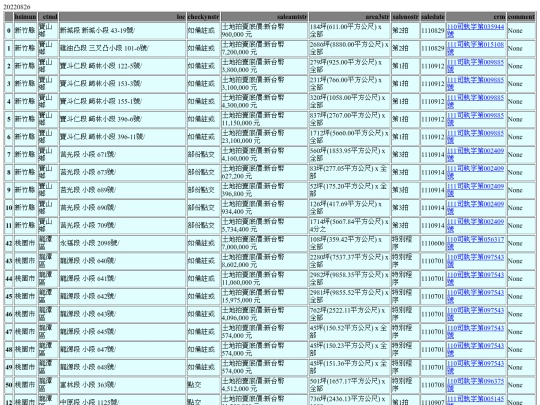Select location cell ending 101-6號 in row 1

[122, 48]
